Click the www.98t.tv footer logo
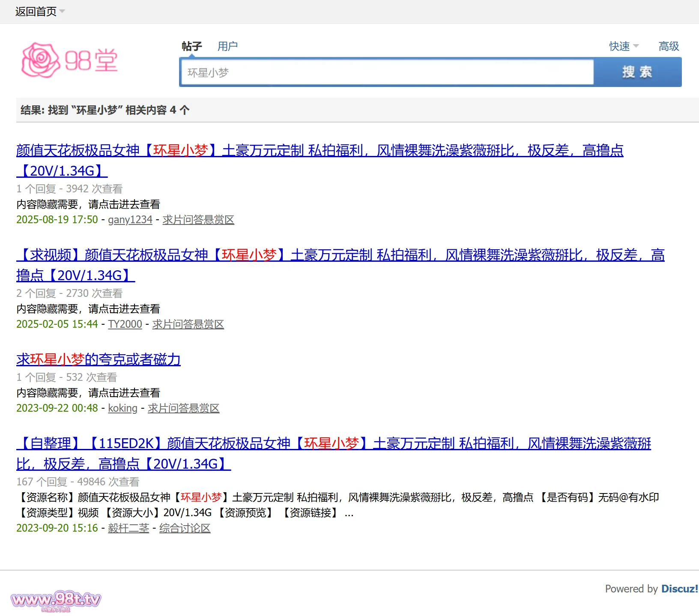699x616 pixels. [x=56, y=600]
